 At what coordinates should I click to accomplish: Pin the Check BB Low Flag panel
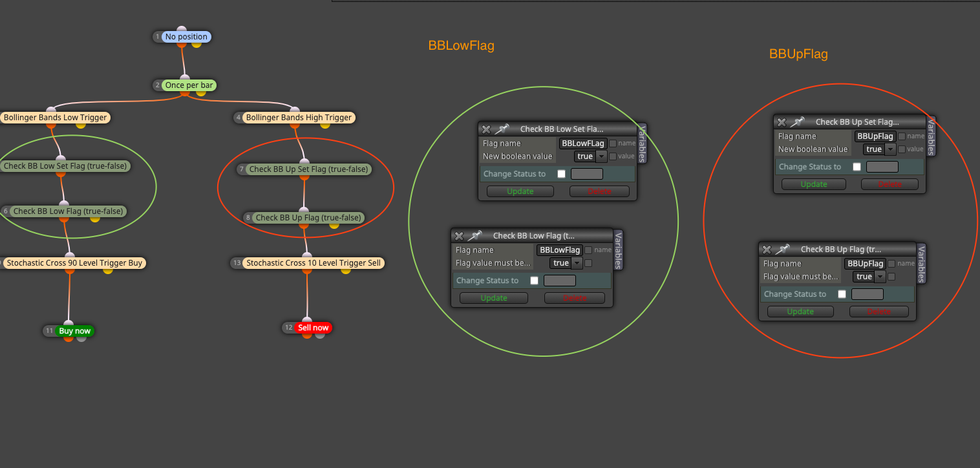tap(475, 236)
